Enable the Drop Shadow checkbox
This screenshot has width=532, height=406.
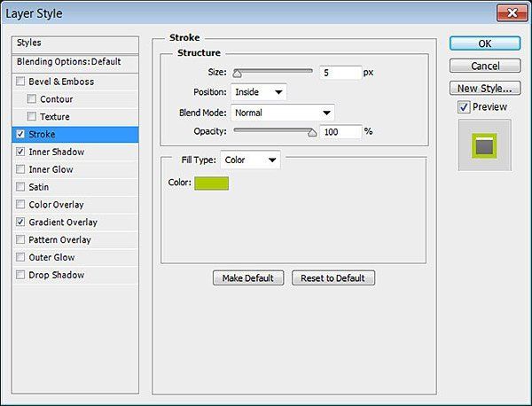[20, 275]
